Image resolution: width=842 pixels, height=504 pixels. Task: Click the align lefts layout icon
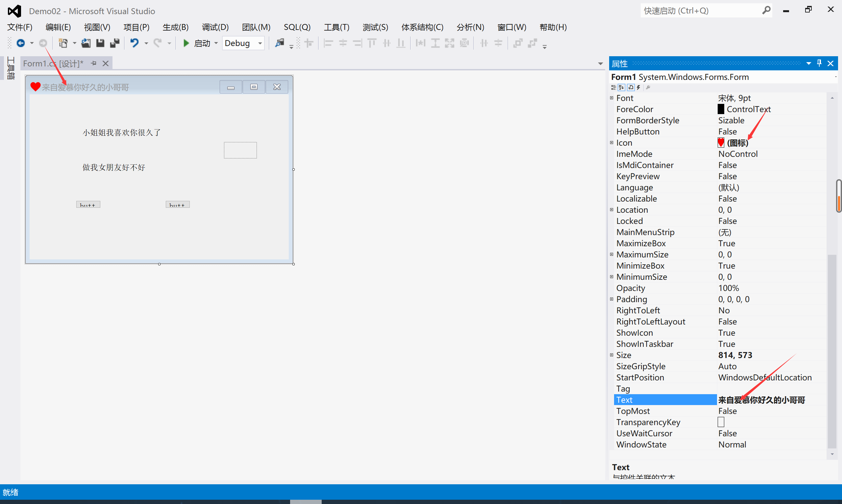pos(328,43)
